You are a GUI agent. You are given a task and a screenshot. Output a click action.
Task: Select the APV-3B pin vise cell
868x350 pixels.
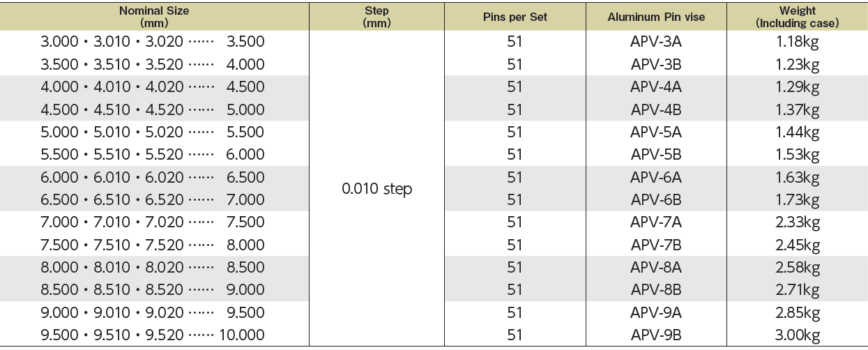click(656, 64)
